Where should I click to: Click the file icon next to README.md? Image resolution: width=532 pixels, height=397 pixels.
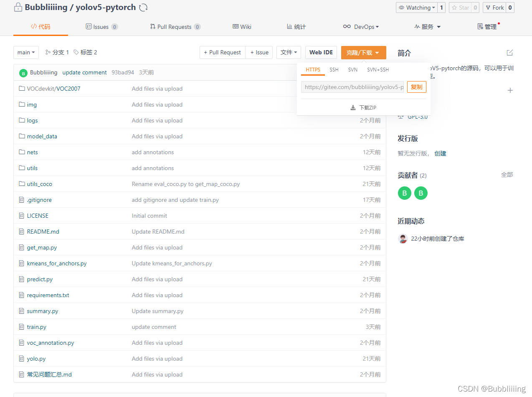(22, 232)
